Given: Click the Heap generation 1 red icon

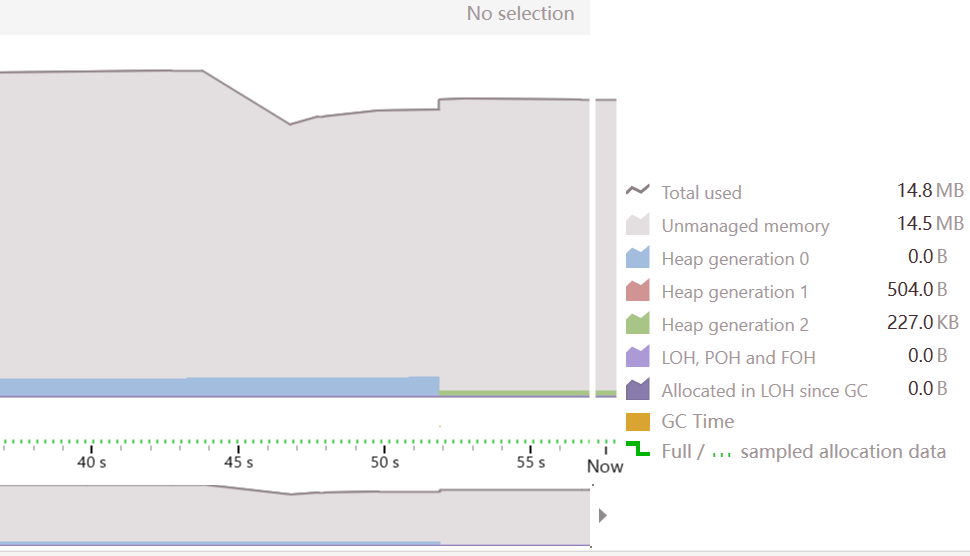Looking at the screenshot, I should click(637, 290).
